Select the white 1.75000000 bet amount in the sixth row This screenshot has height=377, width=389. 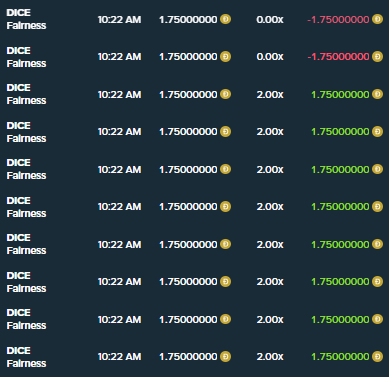point(188,207)
